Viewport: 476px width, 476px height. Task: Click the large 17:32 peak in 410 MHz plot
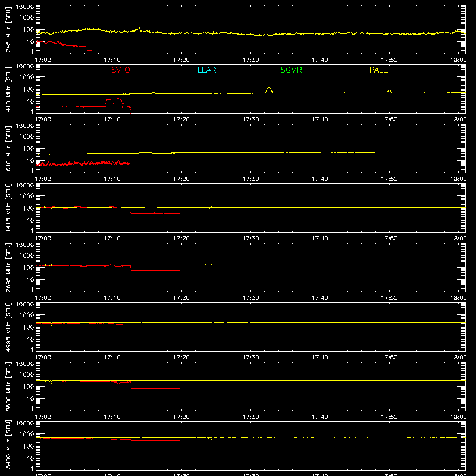pos(269,90)
